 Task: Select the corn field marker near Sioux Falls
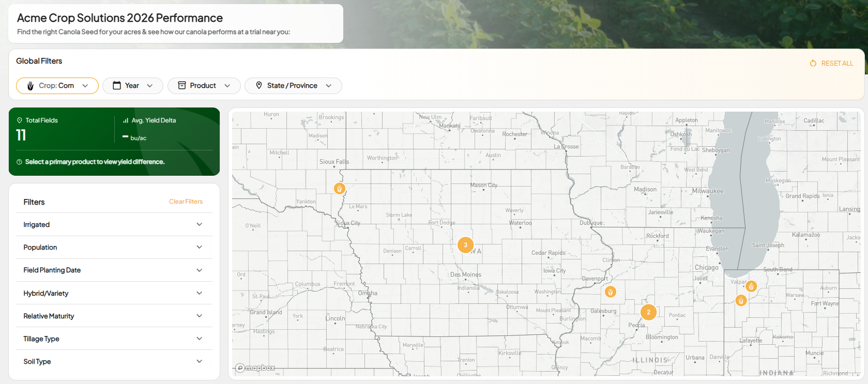[x=339, y=189]
